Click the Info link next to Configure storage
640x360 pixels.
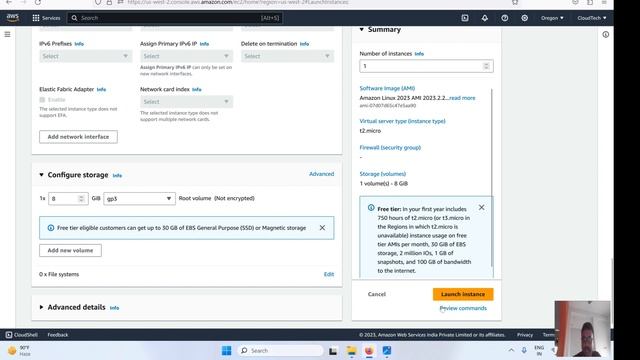(x=117, y=176)
